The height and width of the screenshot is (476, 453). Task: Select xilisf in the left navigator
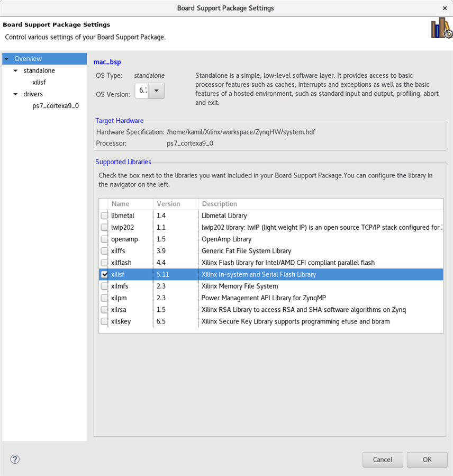click(x=39, y=82)
